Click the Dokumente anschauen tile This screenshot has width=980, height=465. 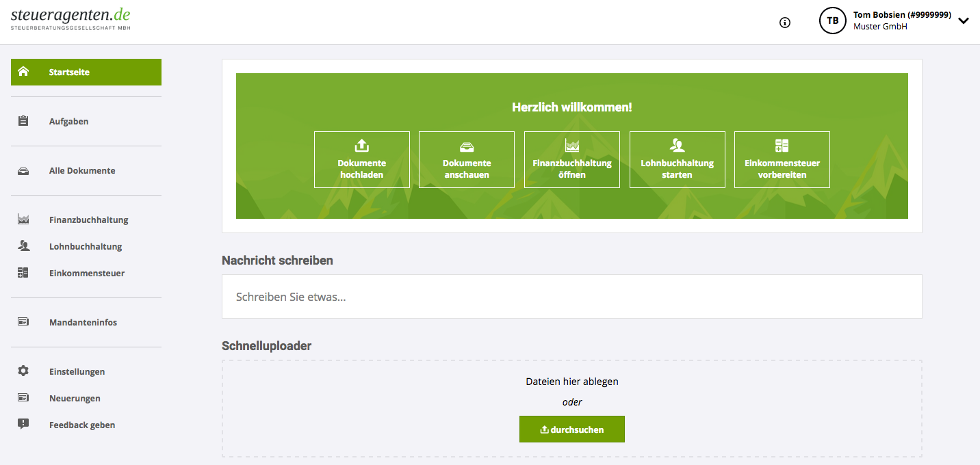point(466,159)
